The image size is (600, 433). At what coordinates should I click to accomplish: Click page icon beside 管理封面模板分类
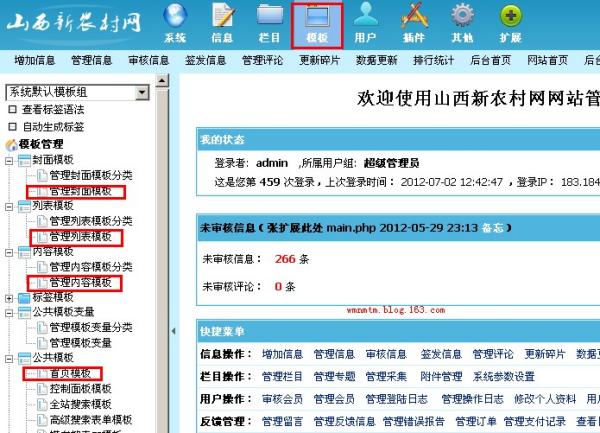42,176
